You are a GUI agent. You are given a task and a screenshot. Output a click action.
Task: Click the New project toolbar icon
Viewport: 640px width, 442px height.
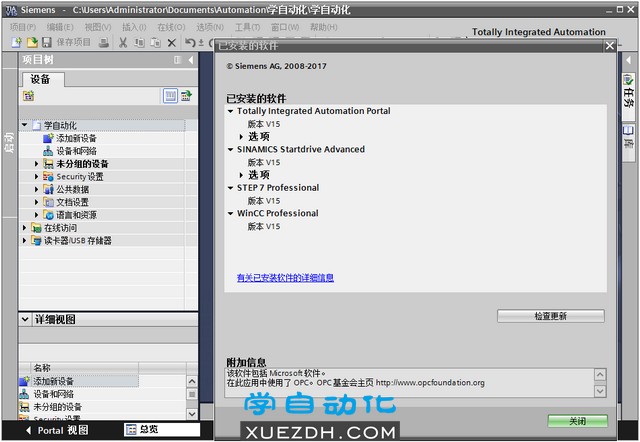[x=16, y=42]
